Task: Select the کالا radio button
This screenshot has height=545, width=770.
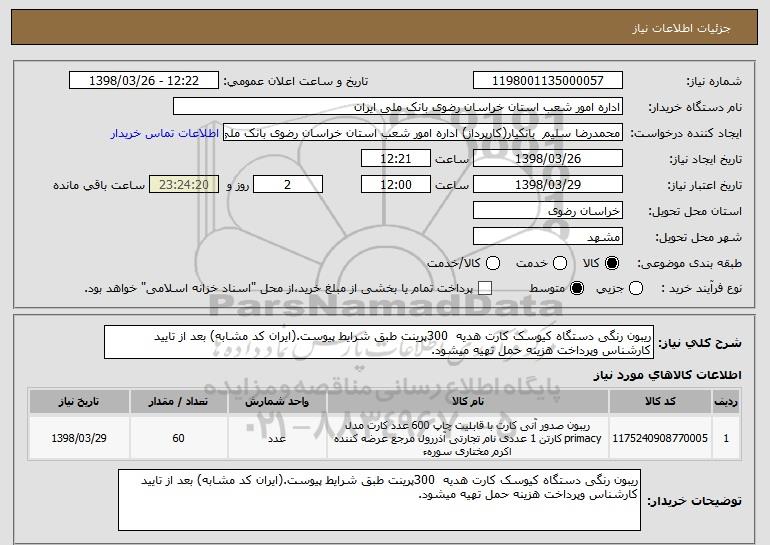Action: [612, 263]
